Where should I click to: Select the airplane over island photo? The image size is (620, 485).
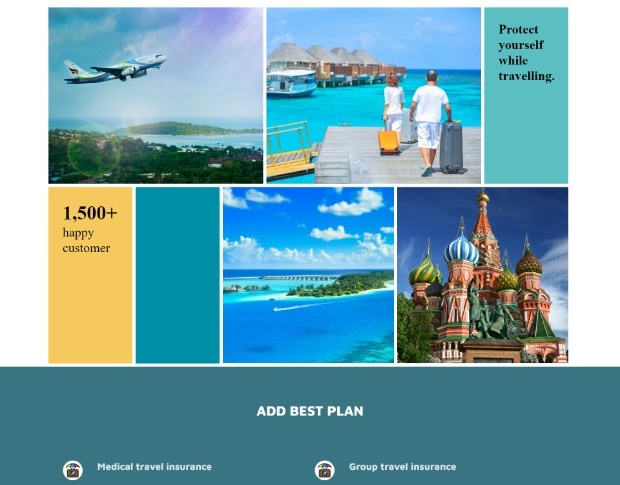pyautogui.click(x=156, y=96)
